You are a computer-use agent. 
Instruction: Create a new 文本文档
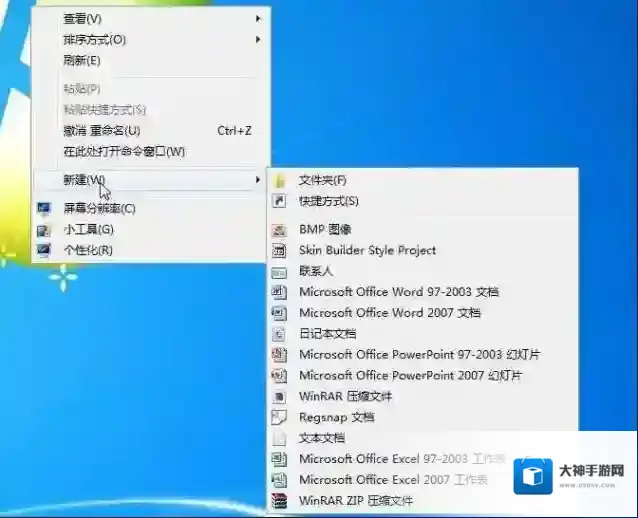(x=422, y=438)
